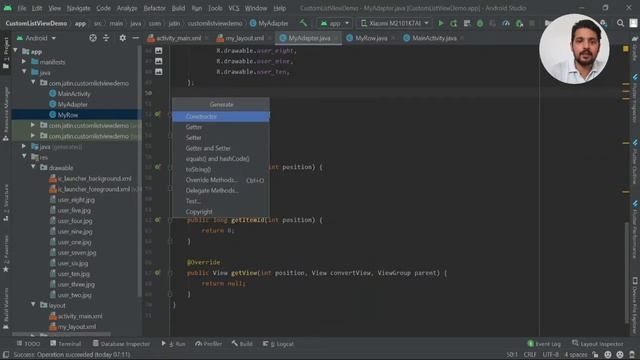Collapse the app module node
The width and height of the screenshot is (640, 360).
coord(16,51)
